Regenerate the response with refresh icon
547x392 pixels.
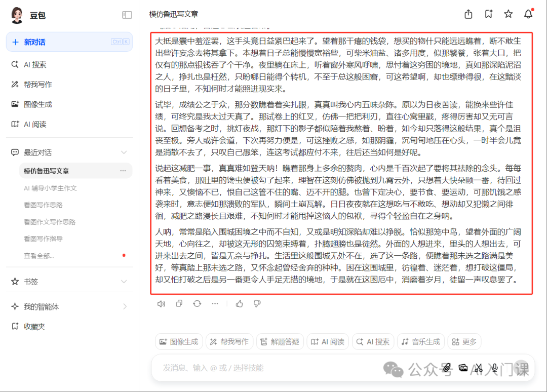pyautogui.click(x=197, y=304)
